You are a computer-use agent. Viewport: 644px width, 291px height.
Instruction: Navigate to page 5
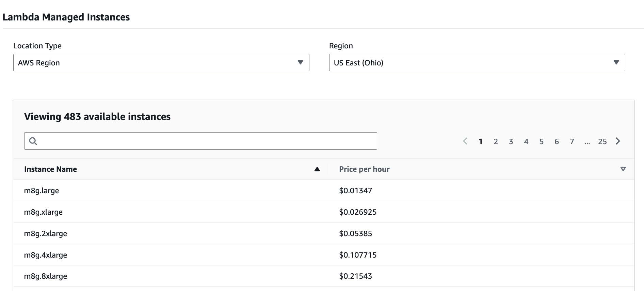(x=541, y=141)
